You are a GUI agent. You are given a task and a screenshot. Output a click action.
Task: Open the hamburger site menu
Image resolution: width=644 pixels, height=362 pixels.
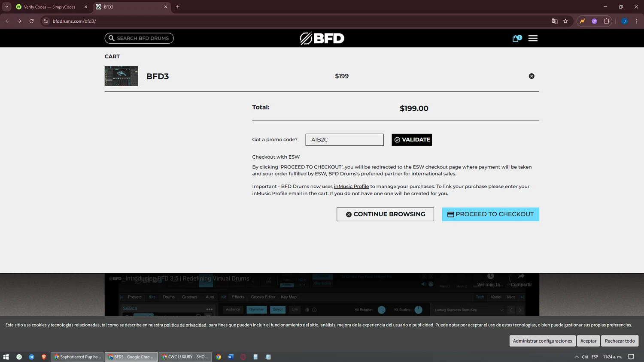pos(533,39)
